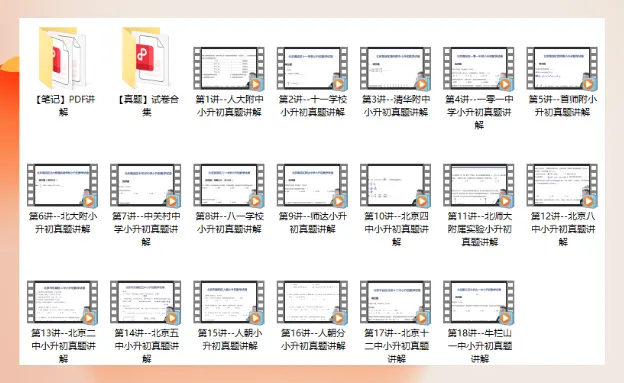This screenshot has height=383, width=624.
Task: Open the 【笔记】PDF讲解 folder icon
Action: [x=62, y=58]
